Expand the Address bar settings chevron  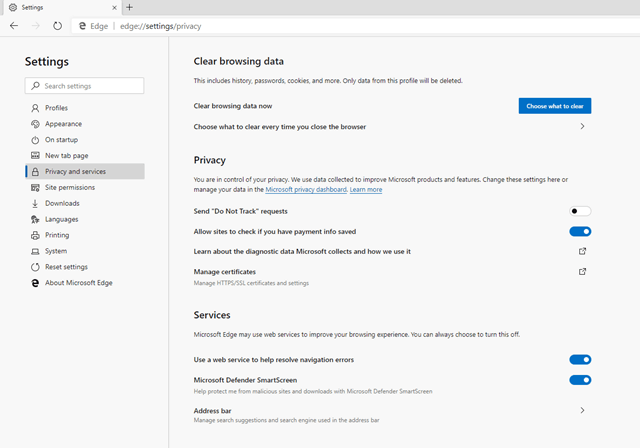(x=582, y=410)
